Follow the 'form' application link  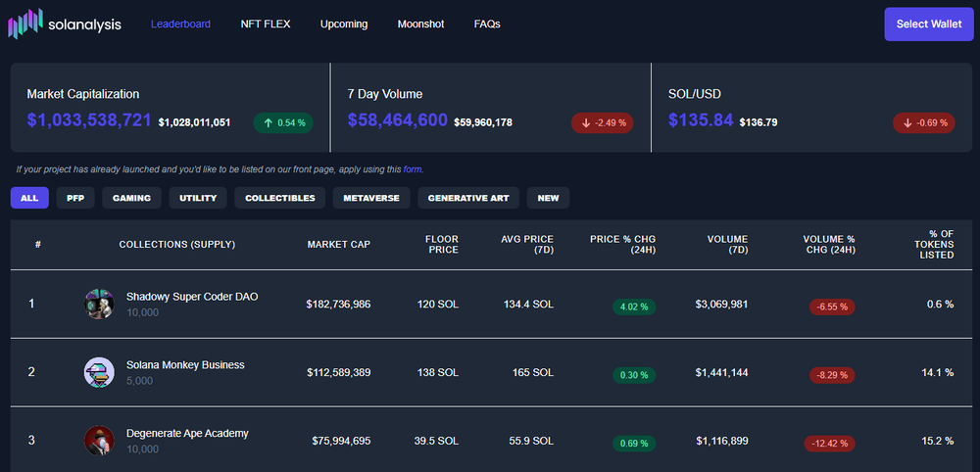[x=413, y=169]
